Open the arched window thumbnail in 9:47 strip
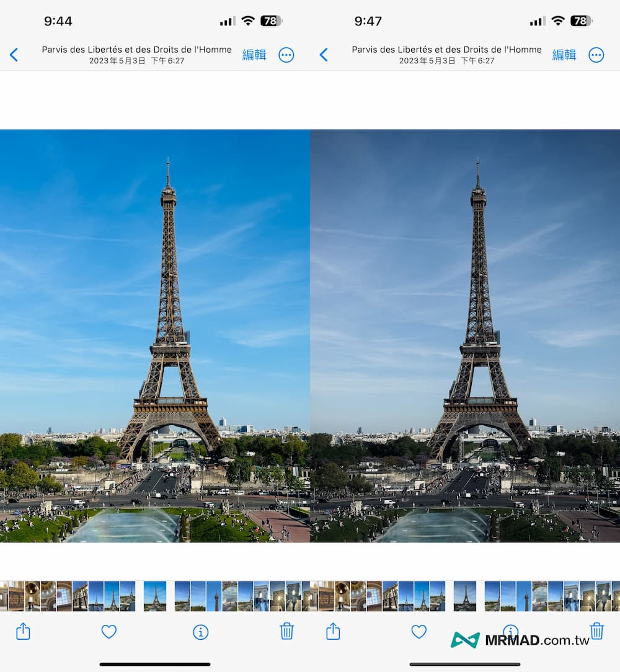Viewport: 620px width, 672px height. tap(374, 596)
